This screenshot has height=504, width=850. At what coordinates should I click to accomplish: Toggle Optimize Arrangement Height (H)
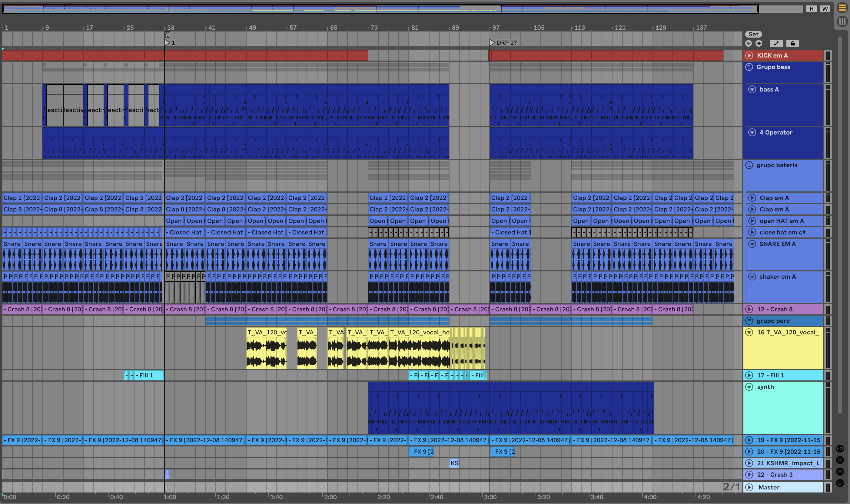[x=811, y=9]
